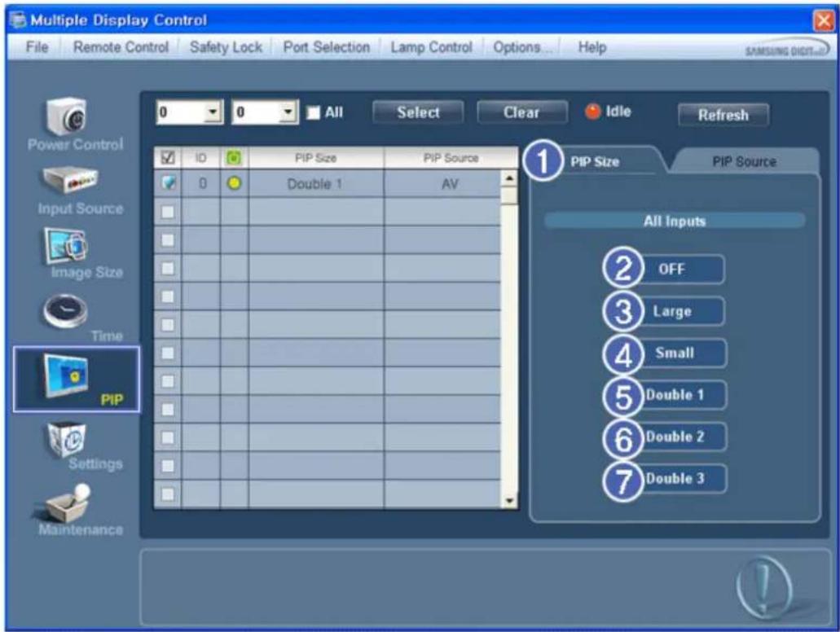
Task: Click the ID column header
Action: coord(201,158)
